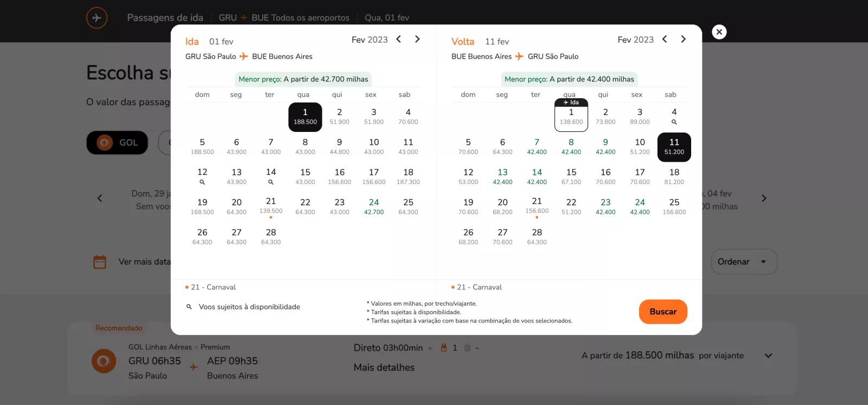Screen dimensions: 868x405
Task: Pick Ida date 12 with search icon
Action: click(202, 176)
